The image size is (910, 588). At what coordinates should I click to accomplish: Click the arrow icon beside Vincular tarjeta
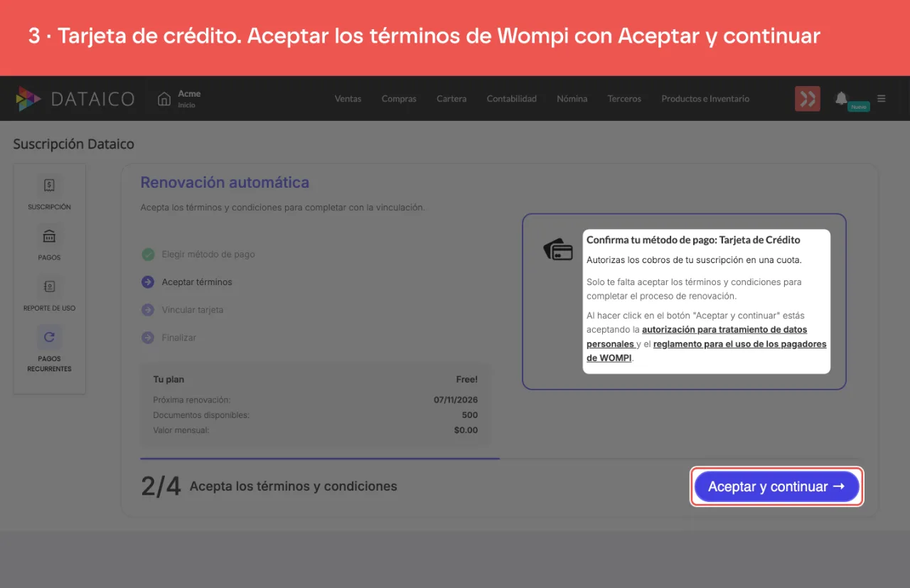point(148,310)
